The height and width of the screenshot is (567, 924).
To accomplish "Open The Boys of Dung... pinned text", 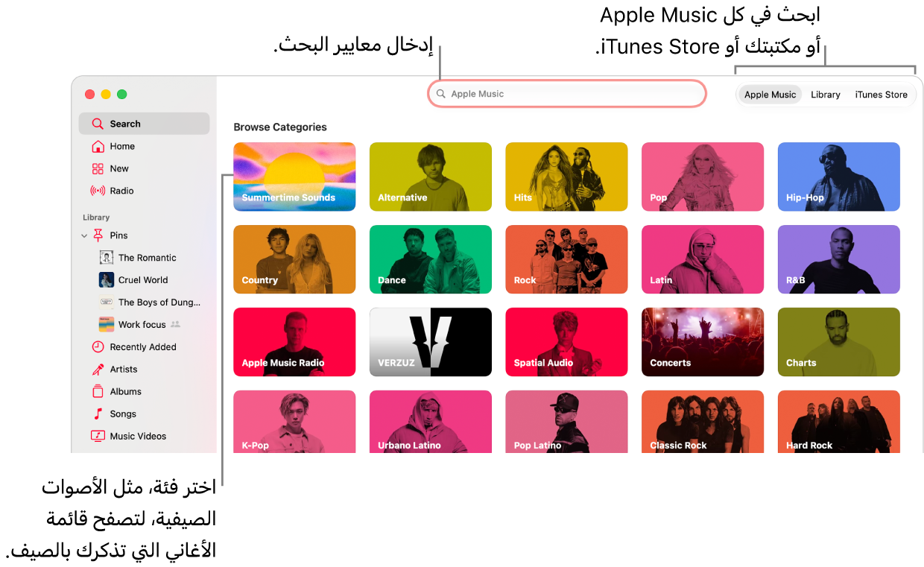I will pyautogui.click(x=159, y=302).
